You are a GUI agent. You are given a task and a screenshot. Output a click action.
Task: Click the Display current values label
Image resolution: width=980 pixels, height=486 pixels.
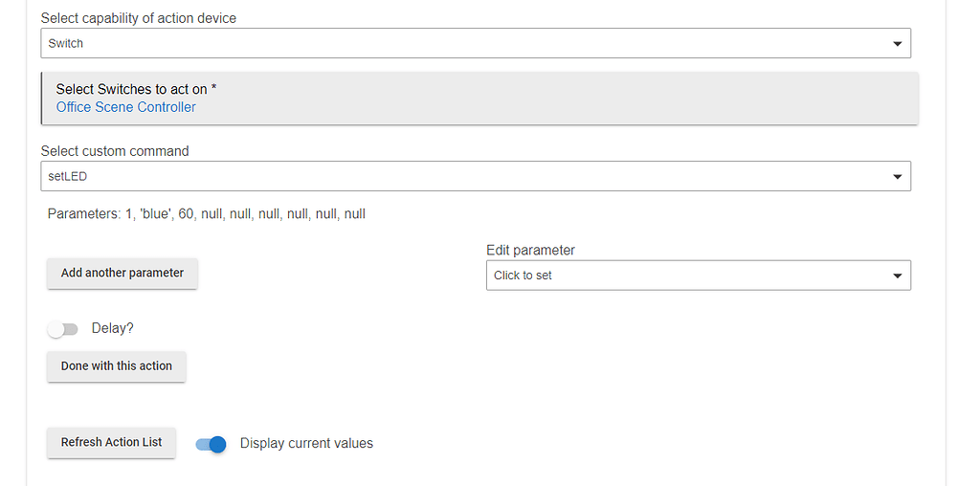[x=306, y=443]
